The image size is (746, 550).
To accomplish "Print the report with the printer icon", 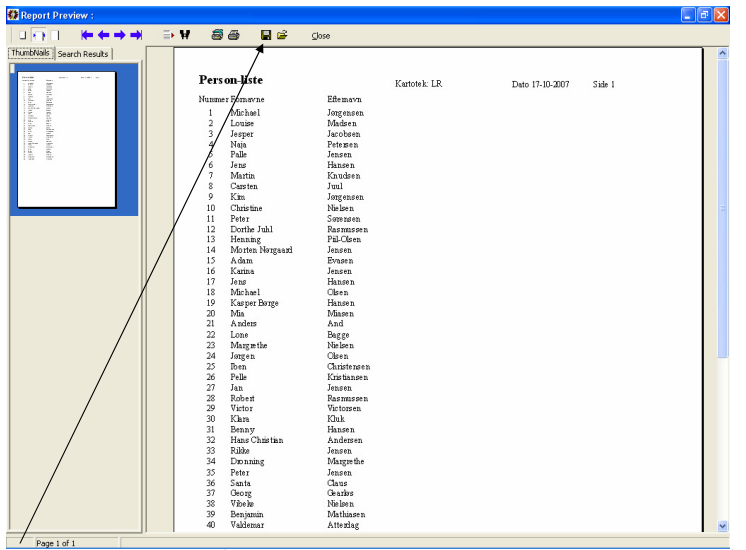I will 234,35.
